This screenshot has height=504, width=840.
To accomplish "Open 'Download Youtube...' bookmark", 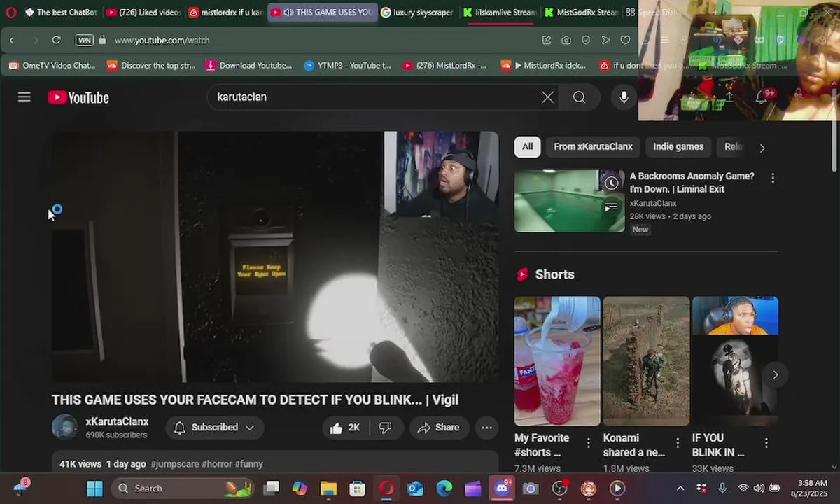I will point(249,65).
